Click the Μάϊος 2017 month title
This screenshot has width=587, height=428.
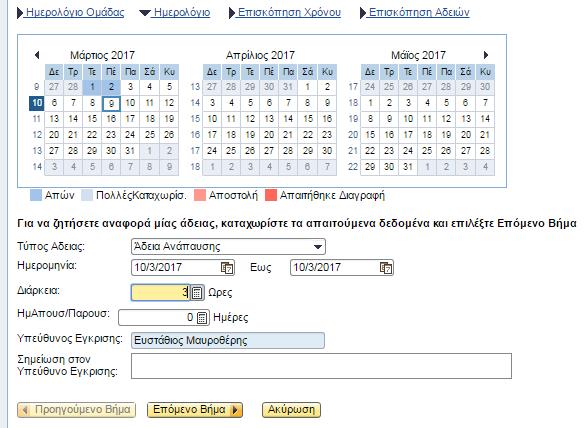[x=418, y=55]
